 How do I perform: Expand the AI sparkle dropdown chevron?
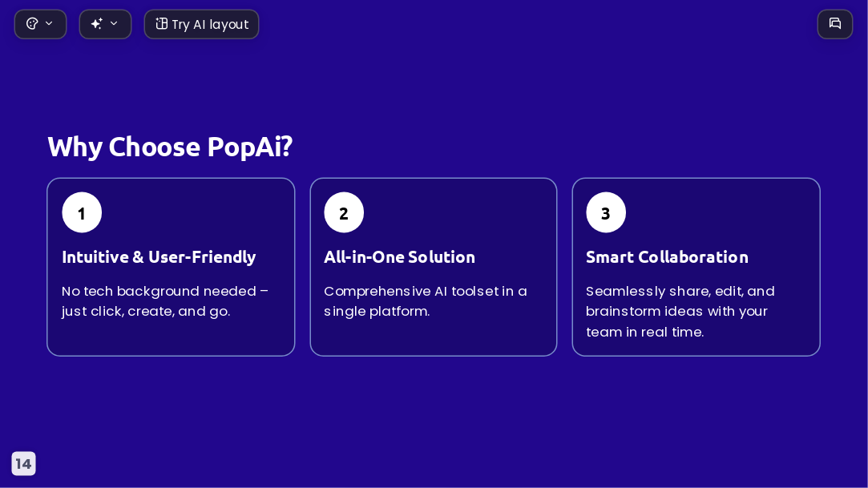114,23
